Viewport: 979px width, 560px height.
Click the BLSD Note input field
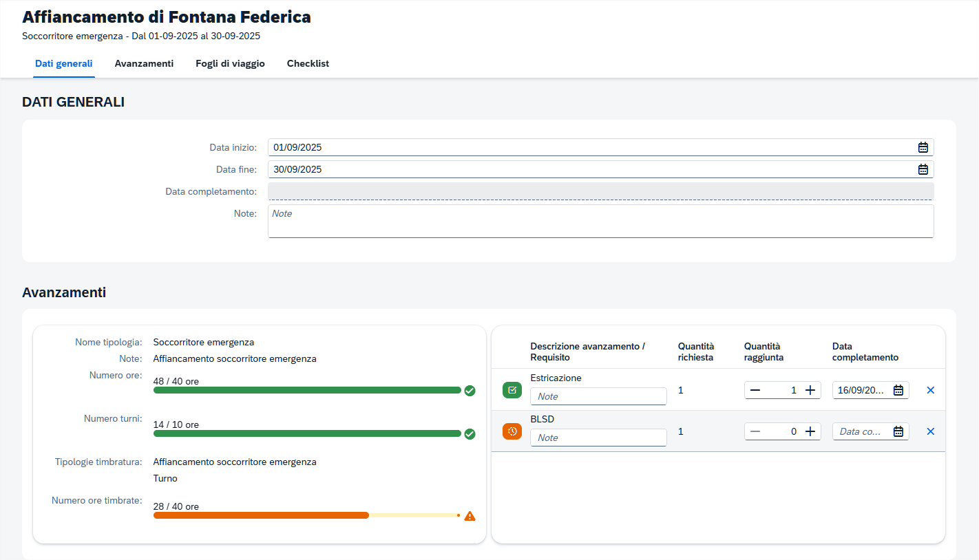click(x=598, y=438)
